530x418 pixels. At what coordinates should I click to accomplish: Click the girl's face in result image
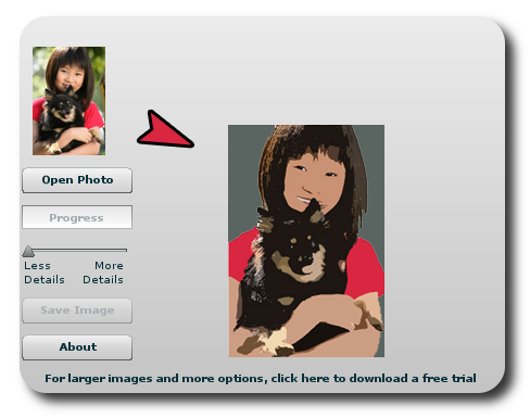click(x=313, y=182)
